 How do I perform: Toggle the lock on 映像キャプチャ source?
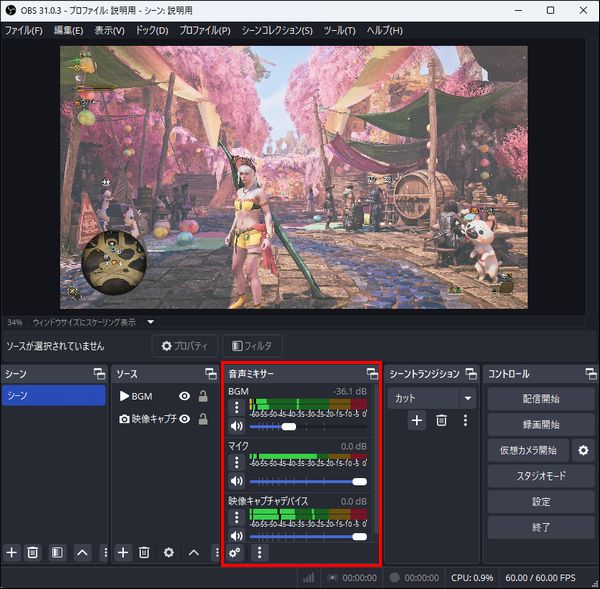point(203,419)
